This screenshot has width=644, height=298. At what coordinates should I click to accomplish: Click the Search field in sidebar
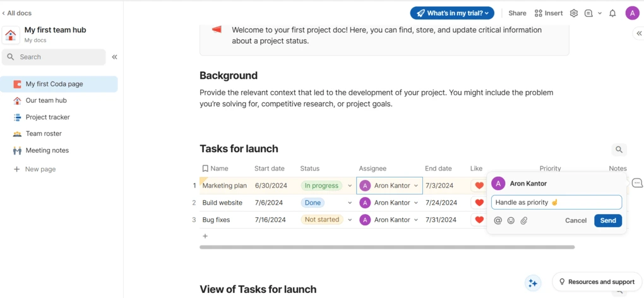[x=54, y=57]
